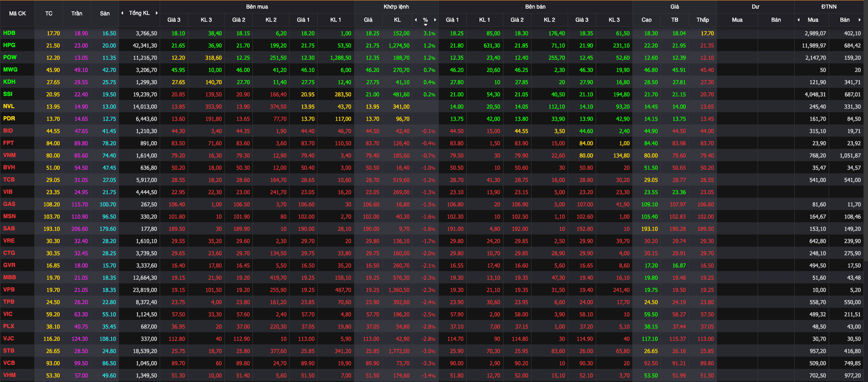Image resolution: width=868 pixels, height=382 pixels.
Task: Click the left arrow beside the % column header
Action: tap(416, 20)
